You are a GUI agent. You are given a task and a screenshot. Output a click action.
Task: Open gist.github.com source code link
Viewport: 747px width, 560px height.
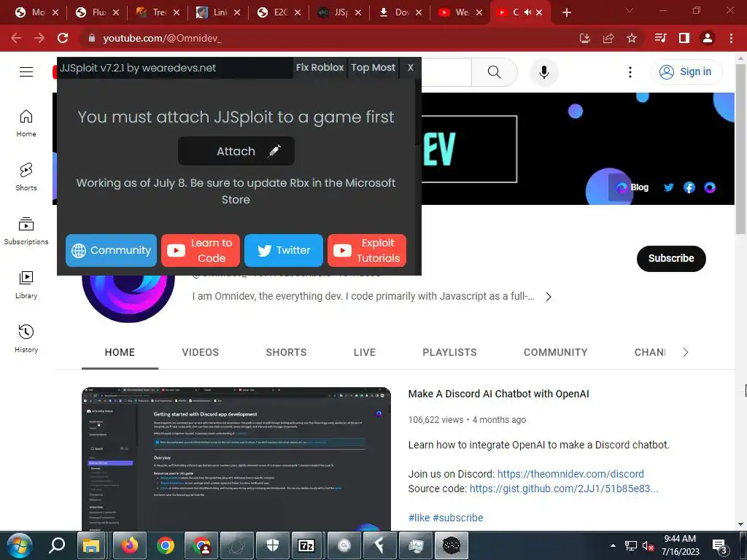click(564, 489)
